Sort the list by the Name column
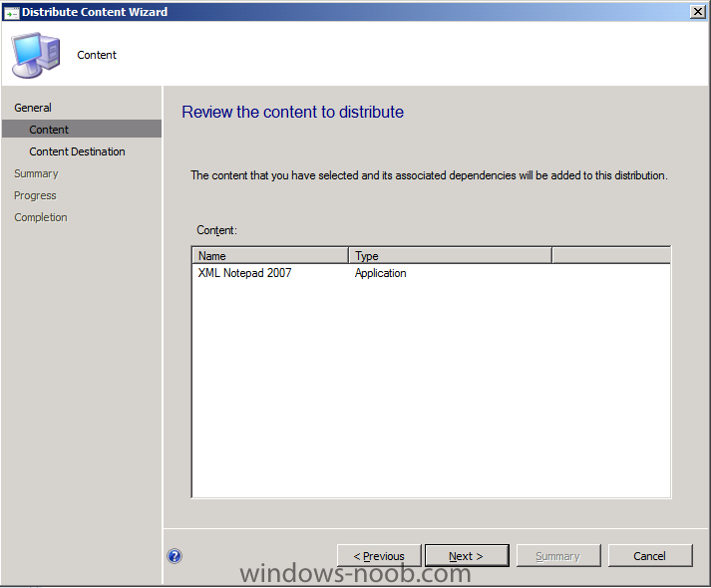The width and height of the screenshot is (711, 588). pyautogui.click(x=270, y=256)
